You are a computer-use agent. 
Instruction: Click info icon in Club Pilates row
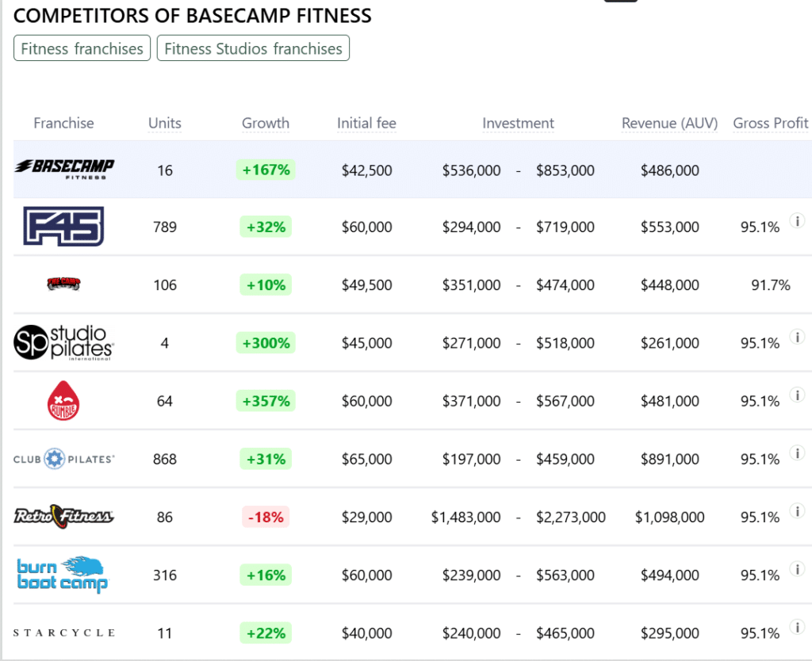coord(798,453)
